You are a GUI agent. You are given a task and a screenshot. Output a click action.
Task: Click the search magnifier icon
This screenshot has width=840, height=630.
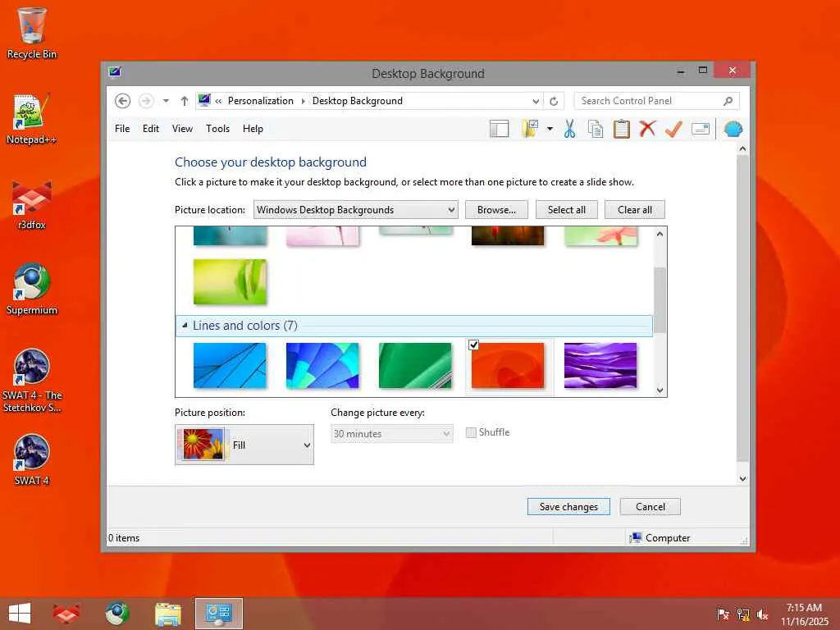[x=728, y=101]
